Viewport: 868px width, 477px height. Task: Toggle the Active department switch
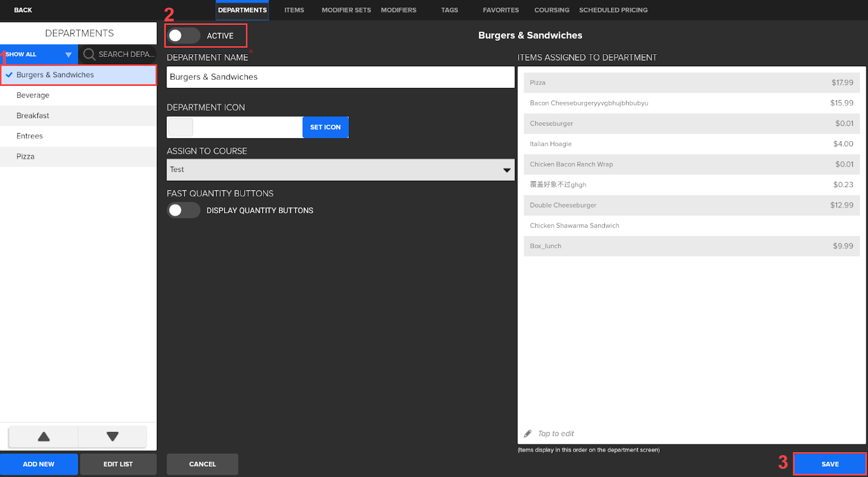point(183,36)
